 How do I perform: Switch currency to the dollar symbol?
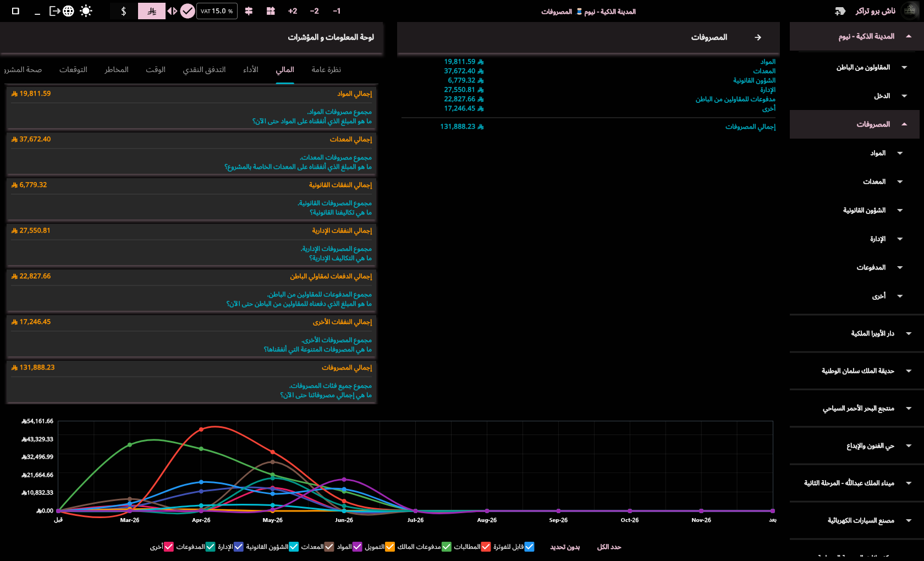pyautogui.click(x=124, y=11)
